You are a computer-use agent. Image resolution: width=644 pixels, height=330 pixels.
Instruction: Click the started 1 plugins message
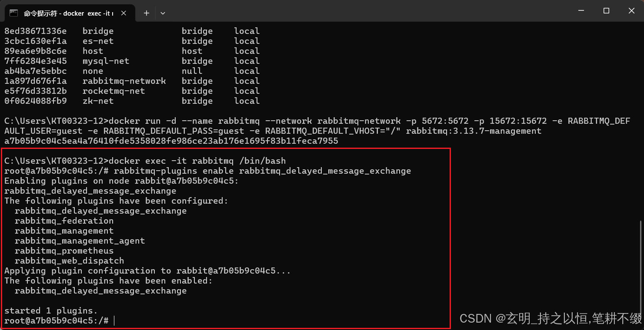(x=49, y=310)
